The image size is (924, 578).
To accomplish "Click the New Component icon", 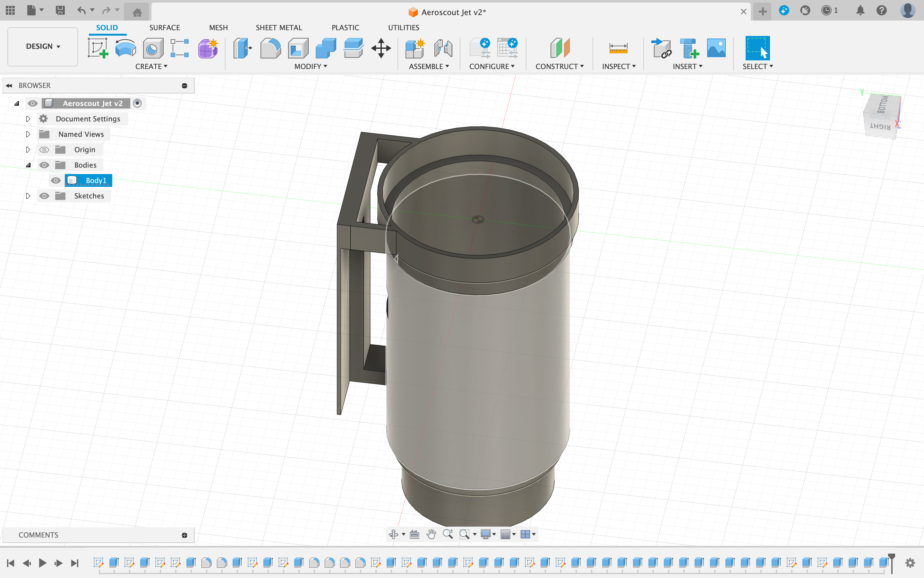I will coord(415,48).
